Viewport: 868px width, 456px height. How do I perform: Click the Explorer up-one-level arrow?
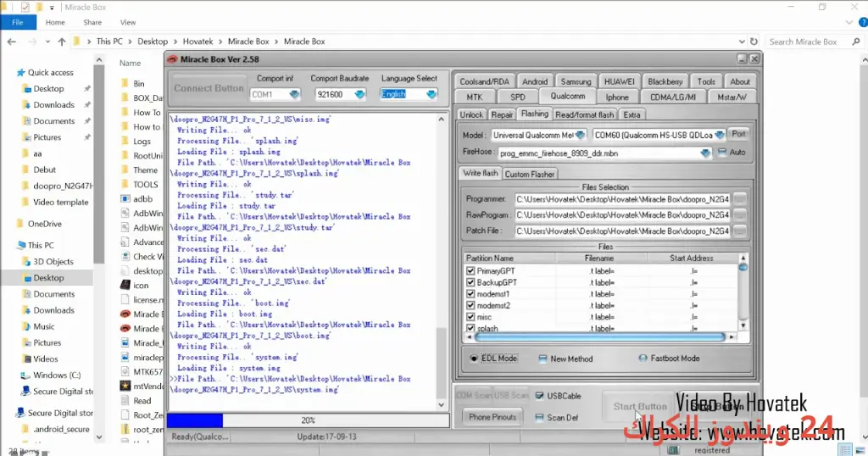61,42
